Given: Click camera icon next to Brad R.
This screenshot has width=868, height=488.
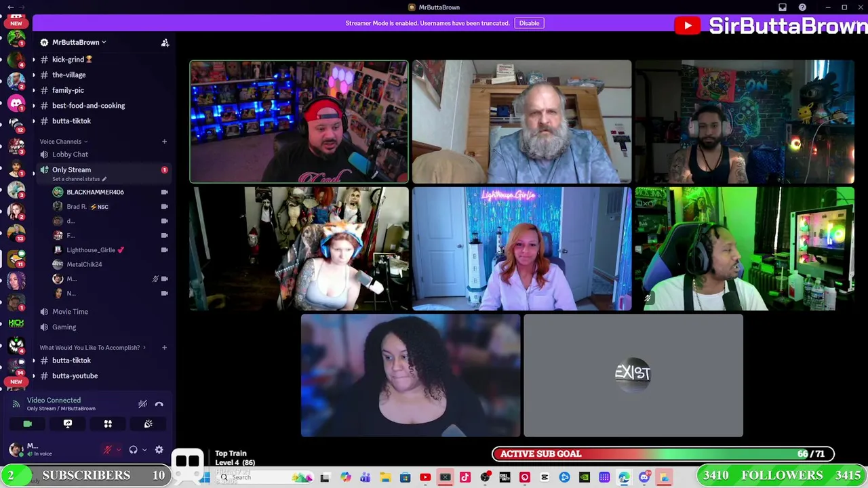Looking at the screenshot, I should pyautogui.click(x=164, y=207).
